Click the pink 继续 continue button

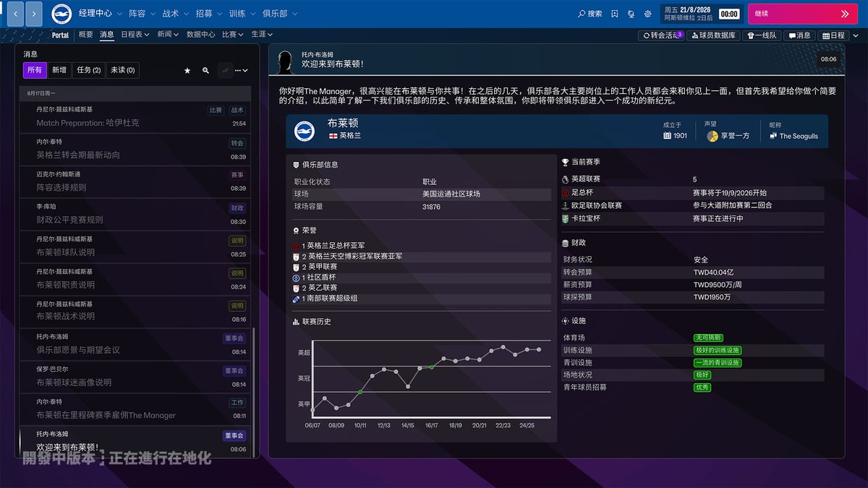802,14
